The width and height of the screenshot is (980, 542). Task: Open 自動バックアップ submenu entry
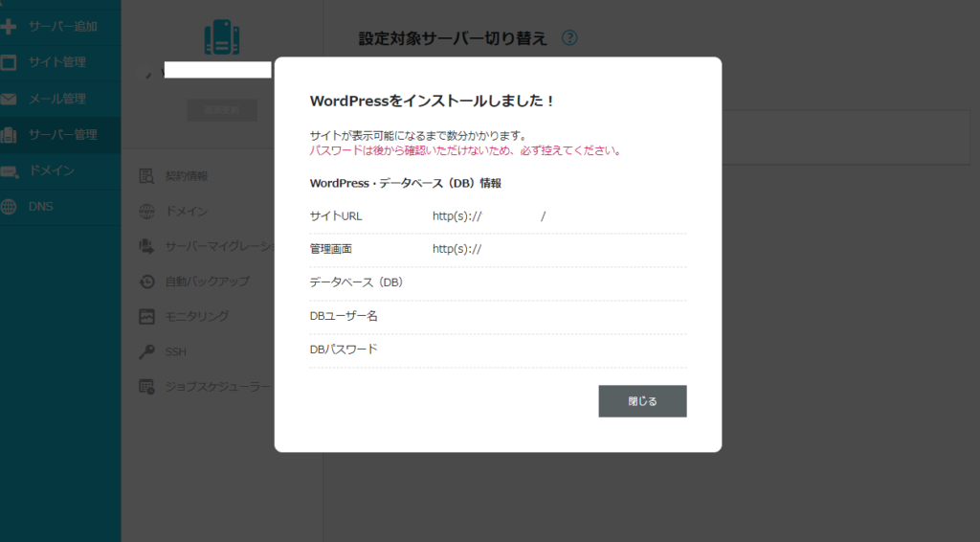click(x=207, y=282)
